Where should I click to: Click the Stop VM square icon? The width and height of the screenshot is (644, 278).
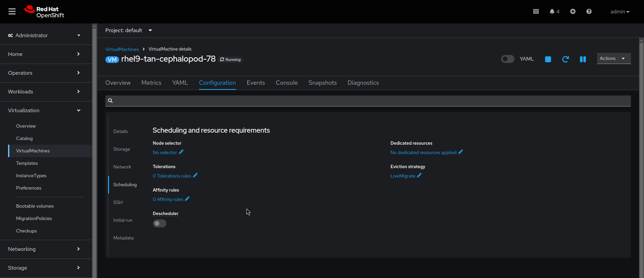548,59
